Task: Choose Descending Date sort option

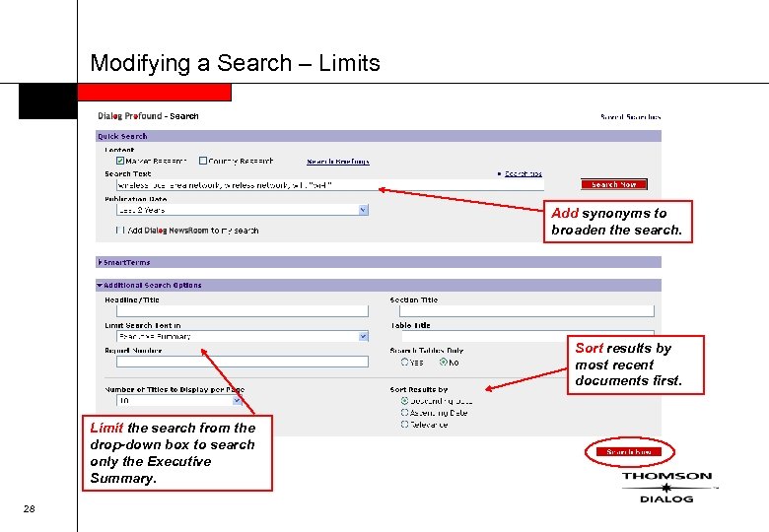Action: point(404,401)
